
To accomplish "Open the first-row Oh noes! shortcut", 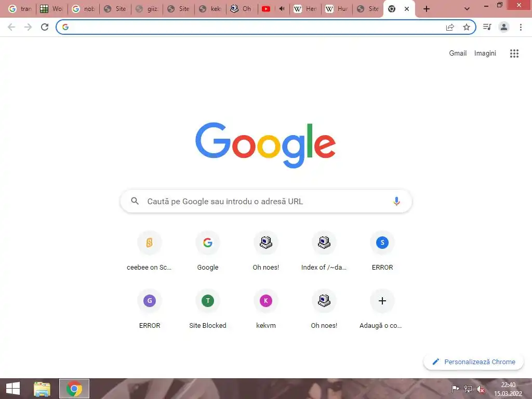I will pos(265,251).
